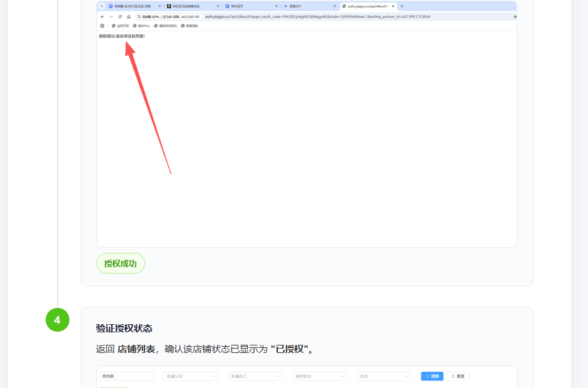Image resolution: width=588 pixels, height=388 pixels.
Task: Expand the 所属员工 dropdown
Action: 255,376
